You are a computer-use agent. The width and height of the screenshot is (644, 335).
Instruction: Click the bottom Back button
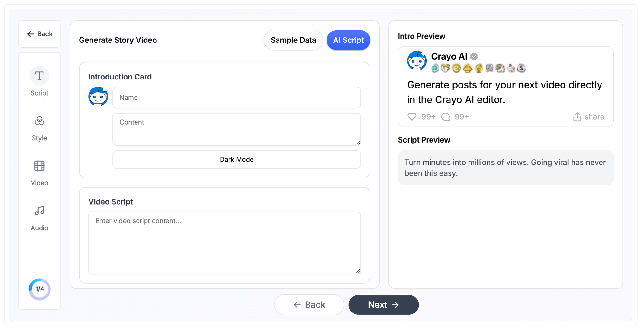[309, 305]
